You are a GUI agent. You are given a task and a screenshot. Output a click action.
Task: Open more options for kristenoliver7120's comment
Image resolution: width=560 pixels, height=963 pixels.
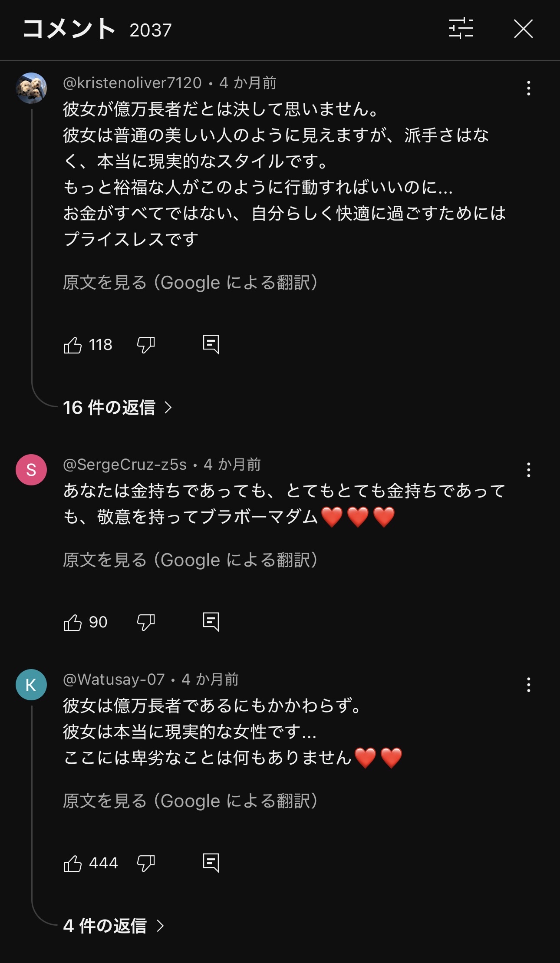pos(528,88)
